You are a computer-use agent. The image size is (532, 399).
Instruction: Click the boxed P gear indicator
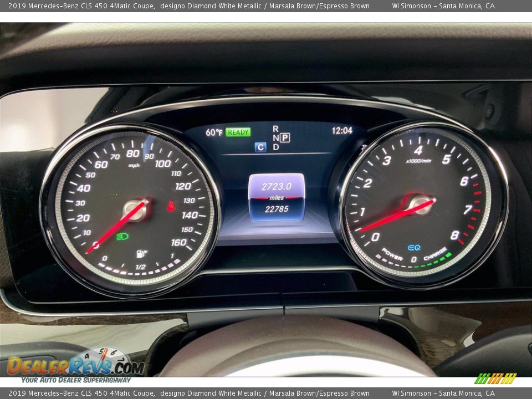point(285,138)
